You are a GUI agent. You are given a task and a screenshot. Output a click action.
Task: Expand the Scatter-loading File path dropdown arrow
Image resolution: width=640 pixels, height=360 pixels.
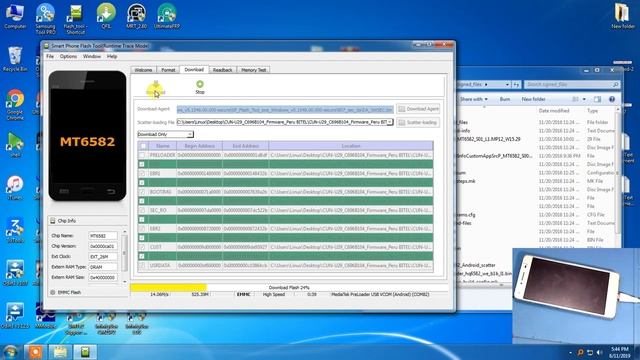click(390, 122)
